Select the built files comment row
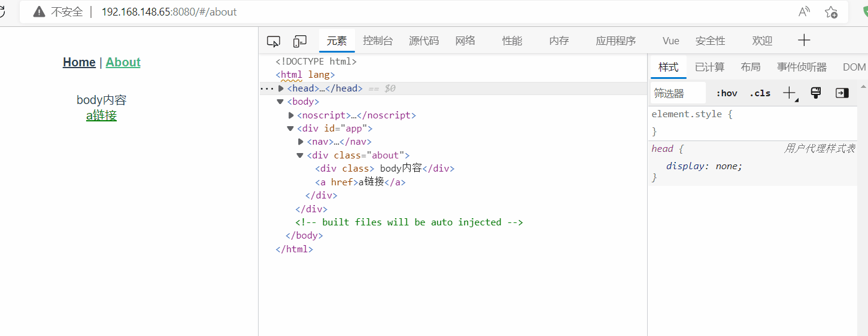Viewport: 868px width, 336px height. click(409, 222)
